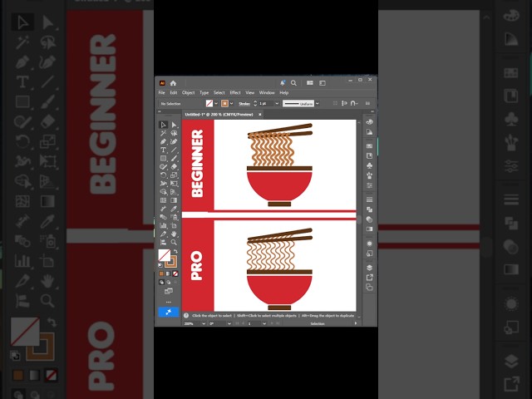
Task: Set paint mode to None
Action: coord(175,273)
